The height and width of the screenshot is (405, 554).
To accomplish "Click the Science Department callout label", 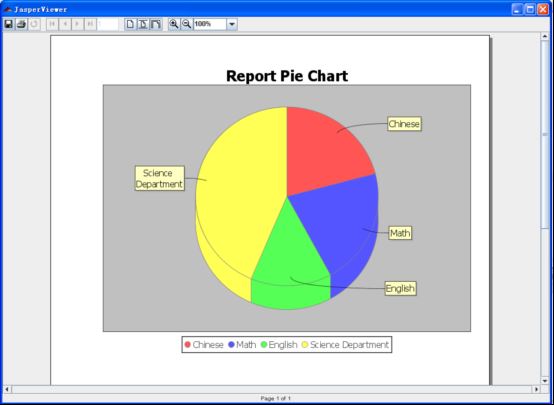I will point(160,178).
